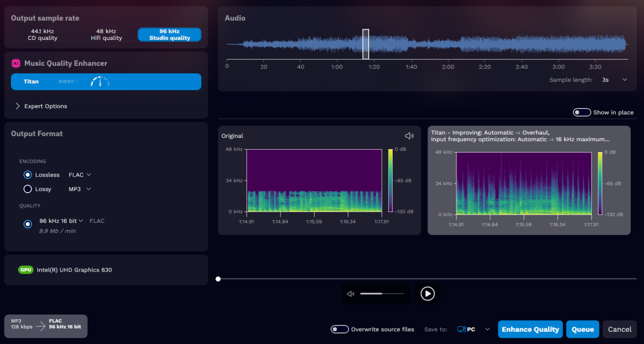Select 44.1 kHz CD quality tab
644x344 pixels.
(x=43, y=35)
